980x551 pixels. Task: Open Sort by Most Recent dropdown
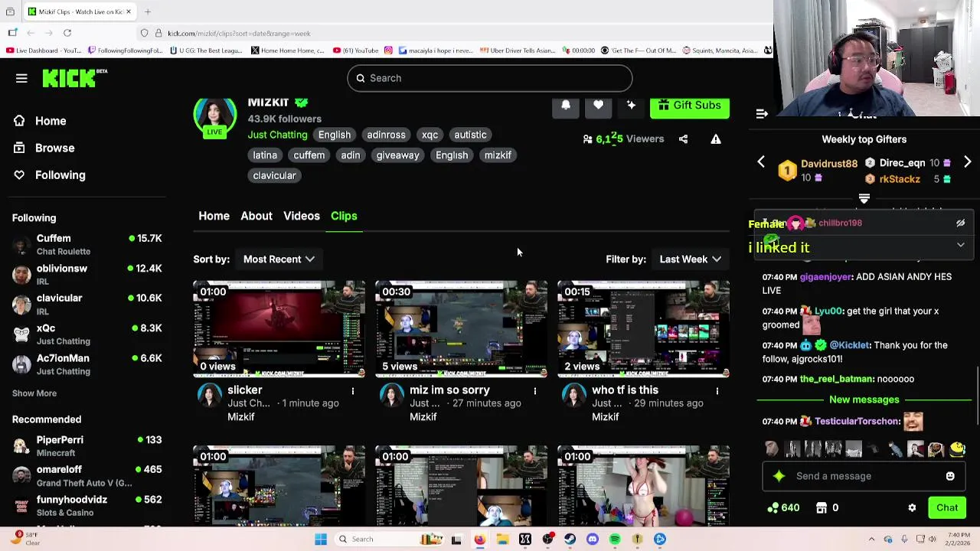point(279,259)
